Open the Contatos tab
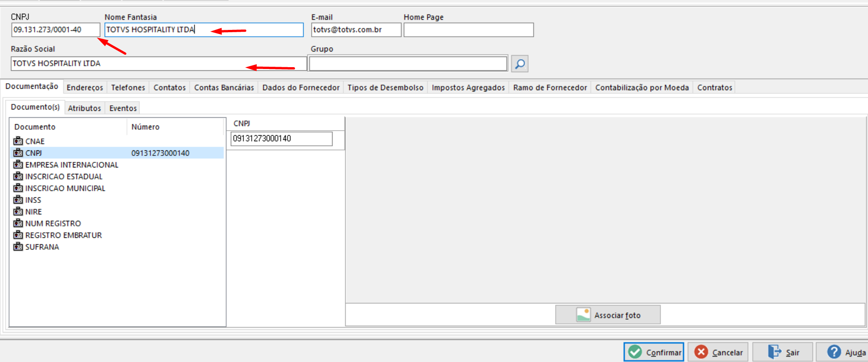Image resolution: width=868 pixels, height=362 pixels. click(170, 87)
